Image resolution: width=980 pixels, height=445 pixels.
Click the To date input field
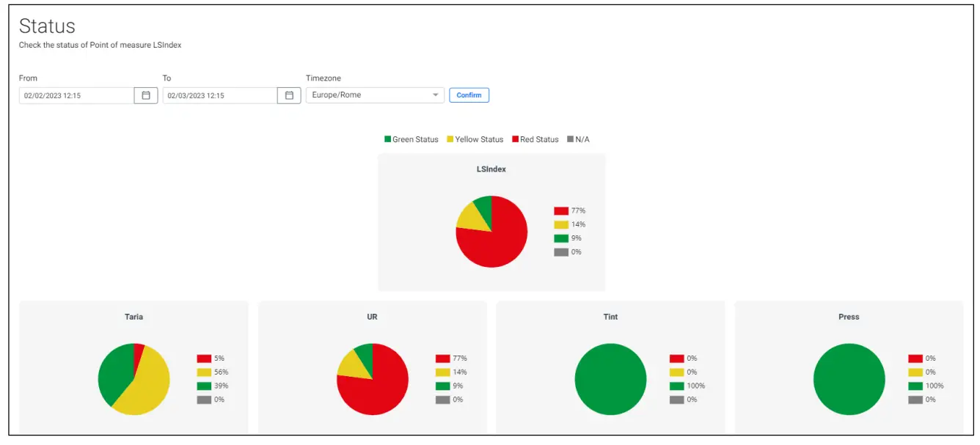220,95
